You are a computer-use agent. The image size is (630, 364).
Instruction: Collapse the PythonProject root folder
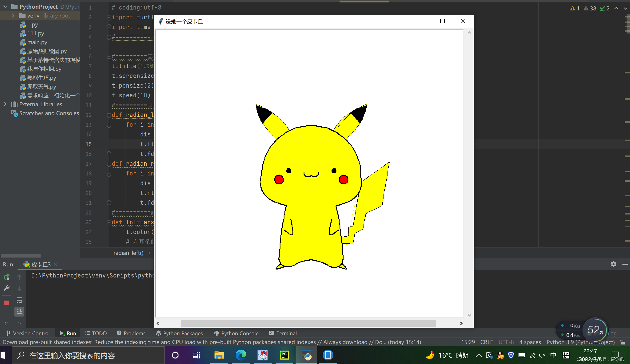click(x=5, y=6)
